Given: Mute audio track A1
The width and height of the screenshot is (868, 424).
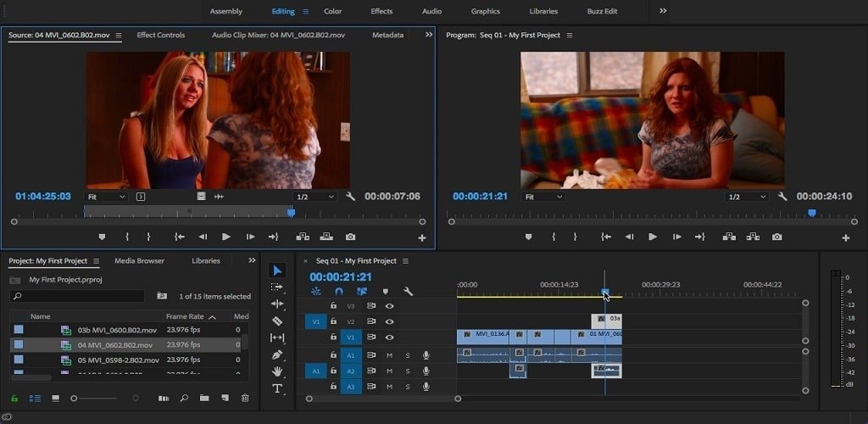Looking at the screenshot, I should (389, 355).
